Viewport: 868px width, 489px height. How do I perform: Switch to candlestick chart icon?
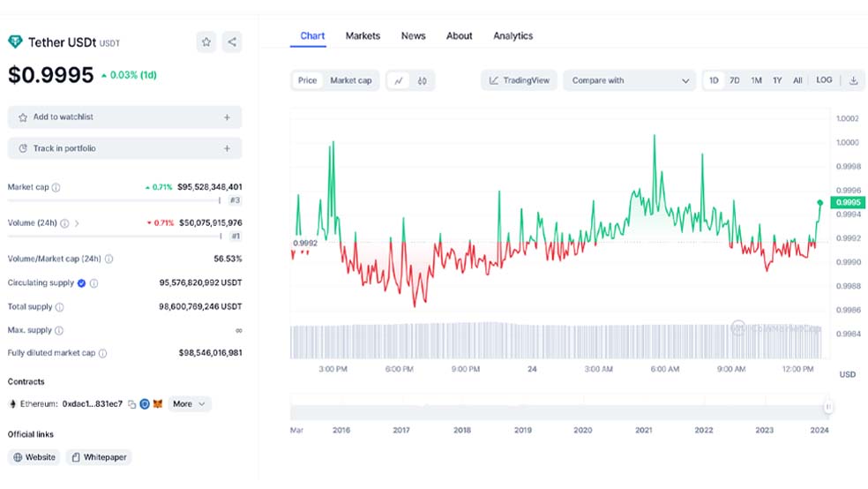pos(423,80)
